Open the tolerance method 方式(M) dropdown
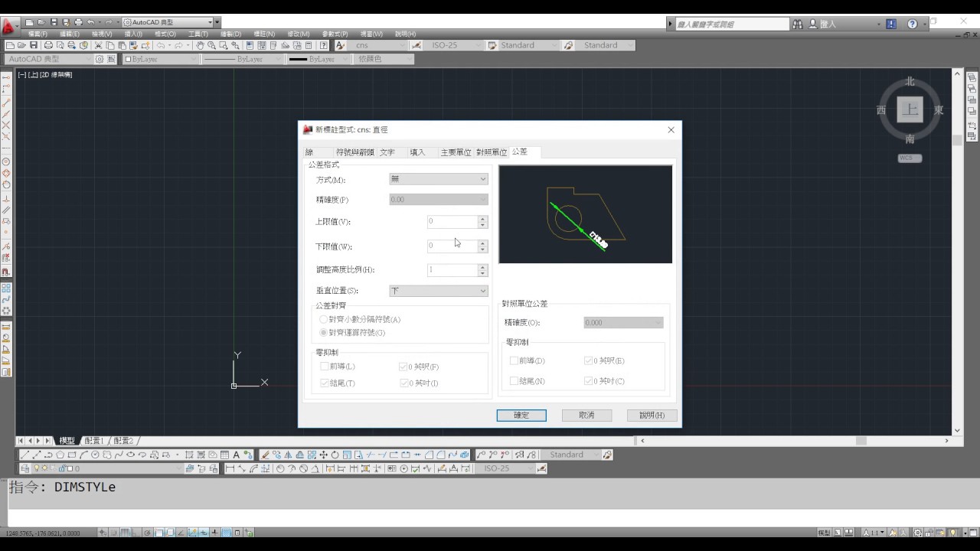Screen dimensions: 980x551 click(x=439, y=179)
